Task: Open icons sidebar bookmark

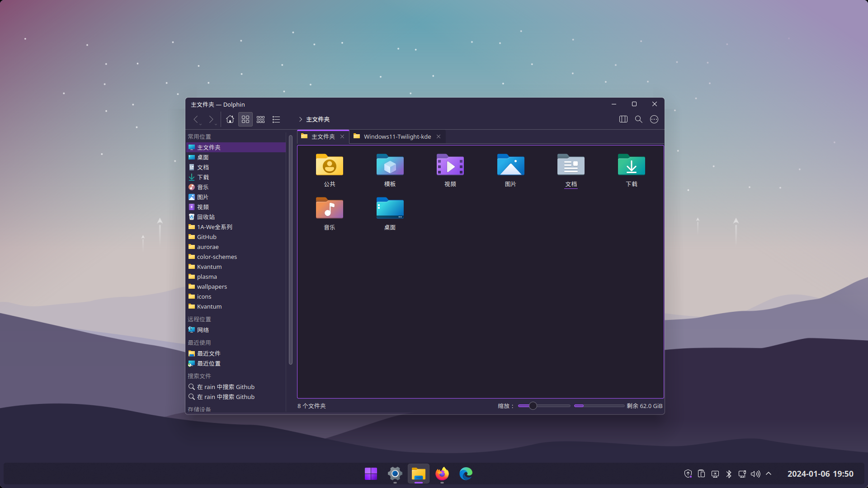Action: (236, 296)
